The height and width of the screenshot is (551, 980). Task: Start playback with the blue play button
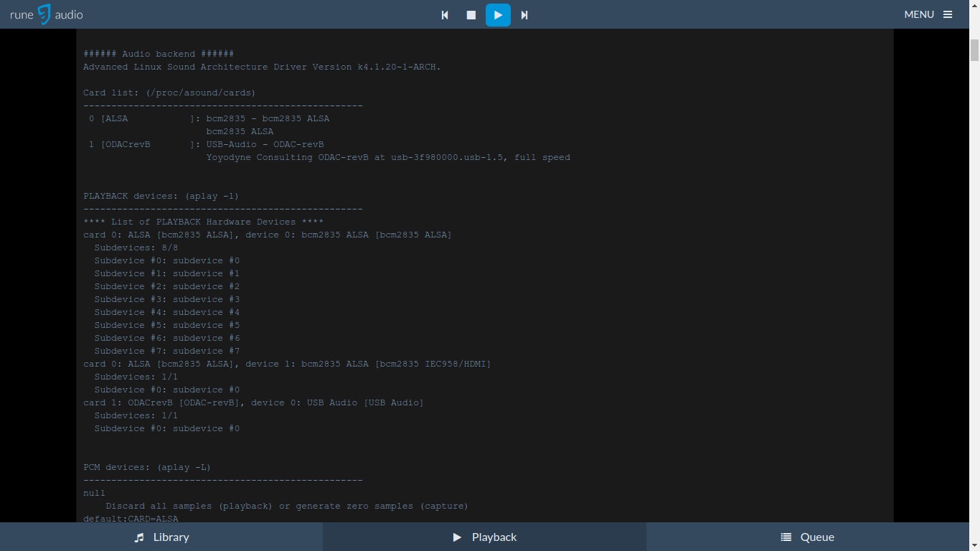point(498,15)
